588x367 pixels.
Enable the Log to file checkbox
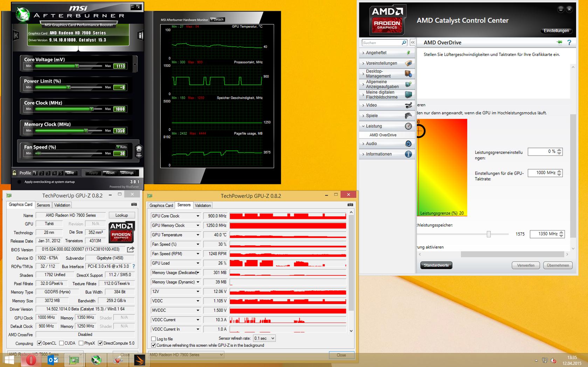[x=153, y=339]
